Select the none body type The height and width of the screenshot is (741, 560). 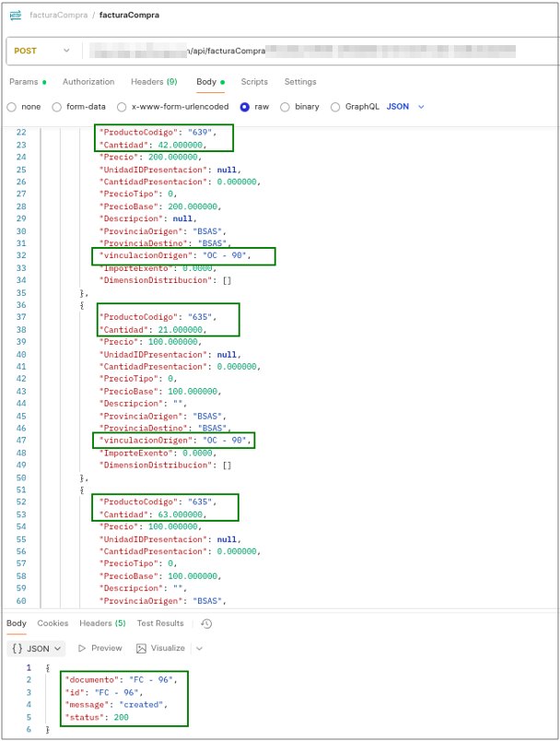click(12, 107)
